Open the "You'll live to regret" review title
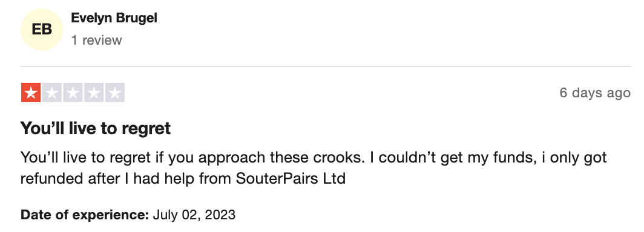This screenshot has width=644, height=232. pyautogui.click(x=96, y=128)
